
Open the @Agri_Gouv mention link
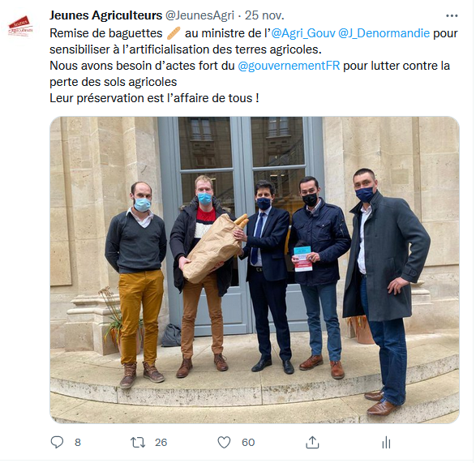click(x=303, y=33)
